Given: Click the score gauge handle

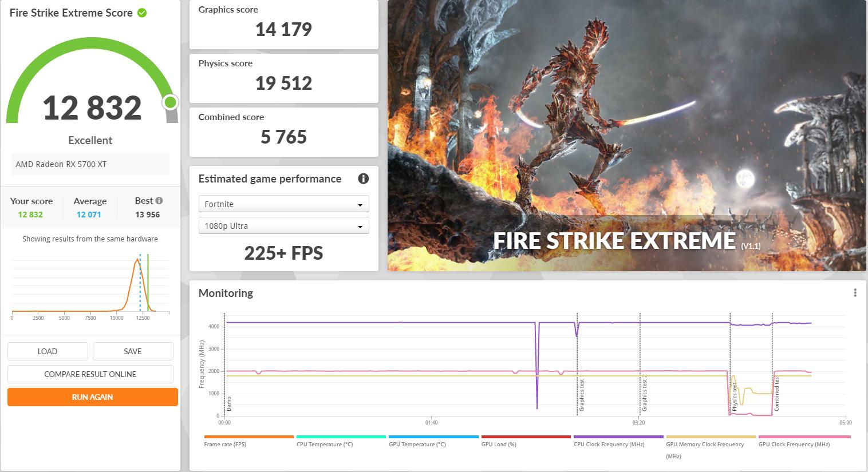Looking at the screenshot, I should [x=170, y=102].
